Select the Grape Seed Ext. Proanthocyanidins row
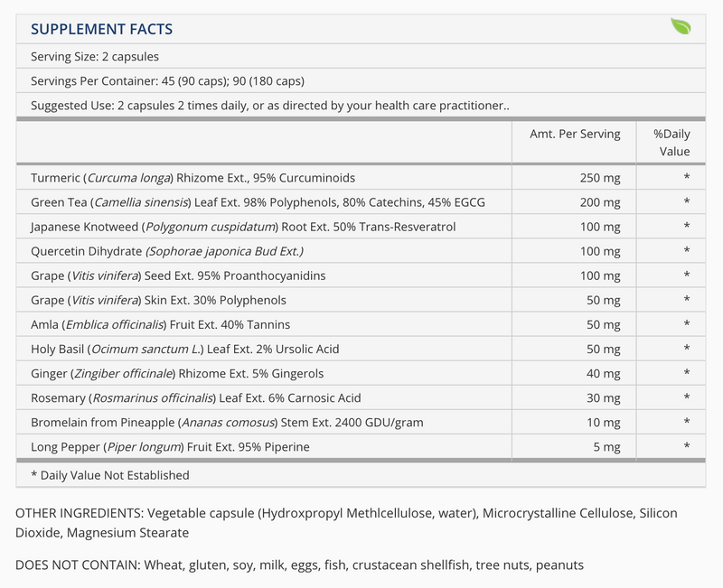 coord(178,275)
